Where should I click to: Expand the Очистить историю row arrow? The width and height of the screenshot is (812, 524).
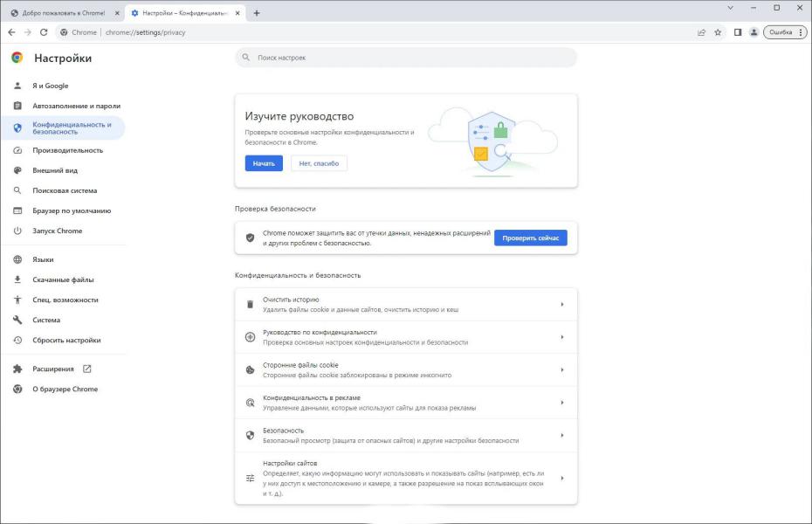point(562,305)
